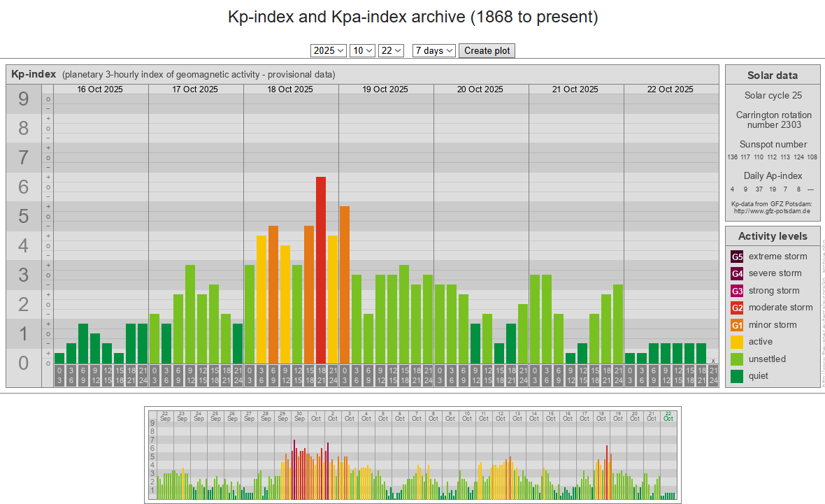Select the 18 Oct 2025 day header
The height and width of the screenshot is (504, 825).
point(290,89)
